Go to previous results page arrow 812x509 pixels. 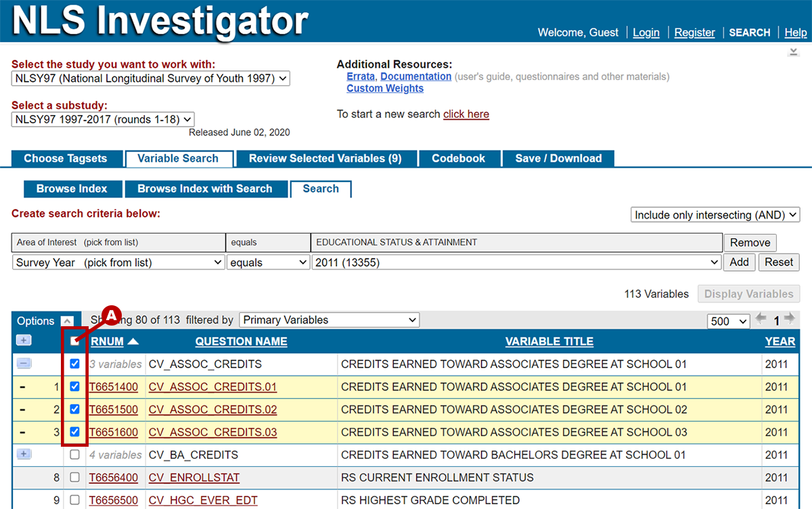[x=761, y=319]
